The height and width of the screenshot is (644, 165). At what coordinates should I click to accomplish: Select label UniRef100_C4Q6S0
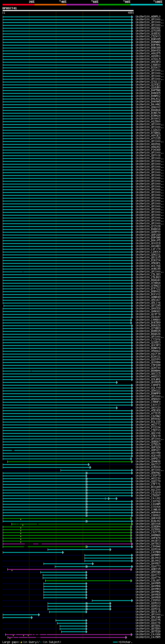coord(148,65)
